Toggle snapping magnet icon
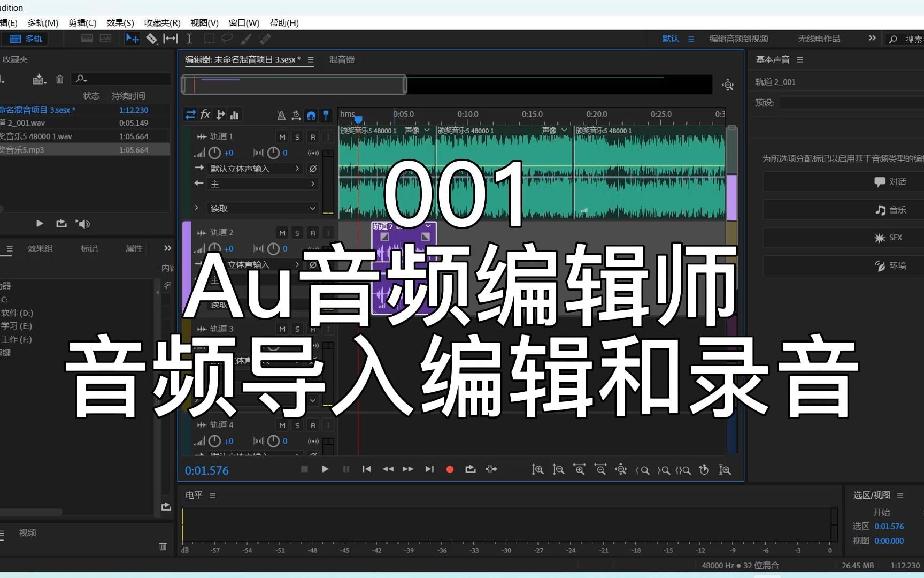Image resolution: width=924 pixels, height=578 pixels. (311, 115)
